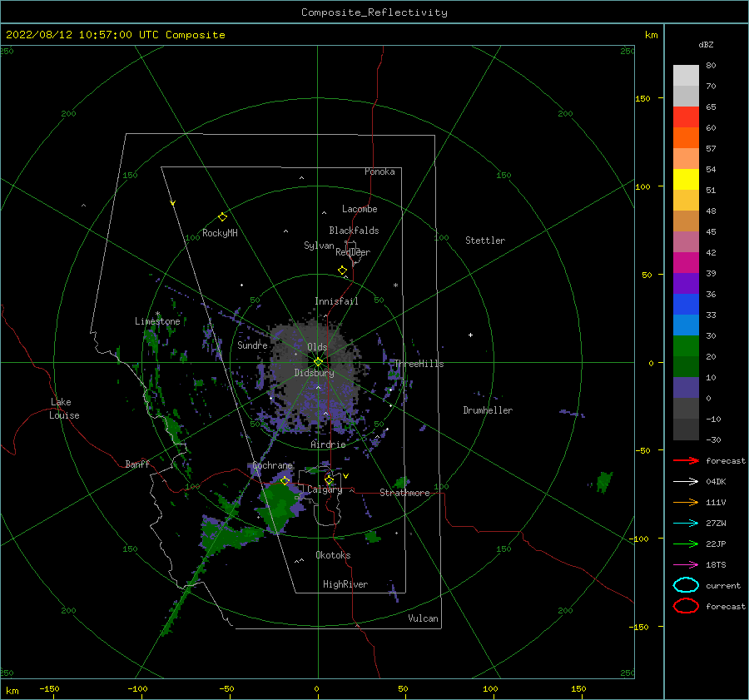Click the Innisfail label
The image size is (749, 700).
(x=336, y=301)
